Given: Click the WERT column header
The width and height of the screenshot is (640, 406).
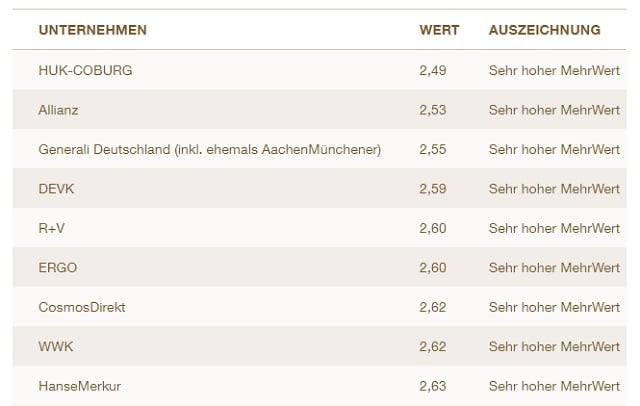Looking at the screenshot, I should (439, 30).
